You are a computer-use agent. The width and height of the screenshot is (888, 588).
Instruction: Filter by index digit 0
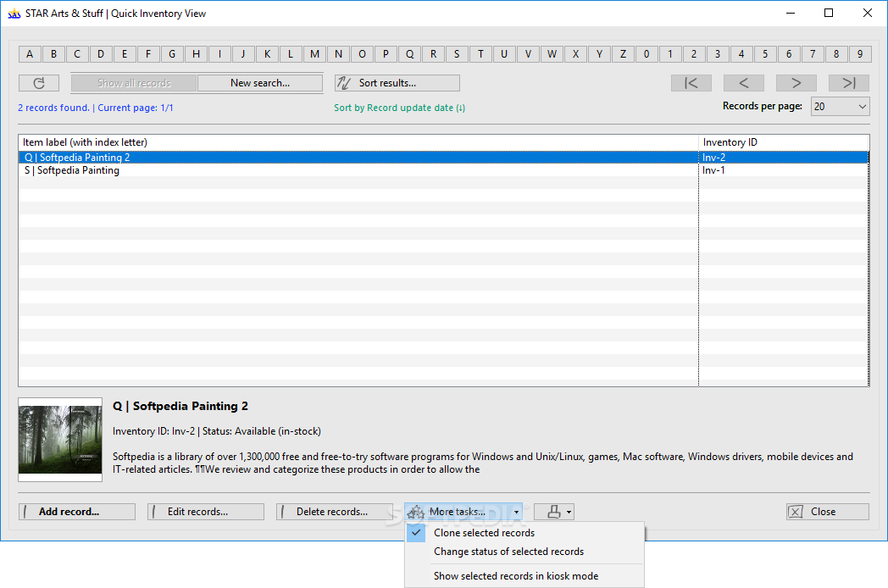(647, 54)
